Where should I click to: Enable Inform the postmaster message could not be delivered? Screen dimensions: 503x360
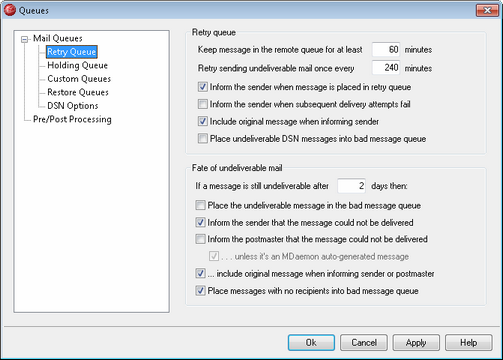(200, 239)
